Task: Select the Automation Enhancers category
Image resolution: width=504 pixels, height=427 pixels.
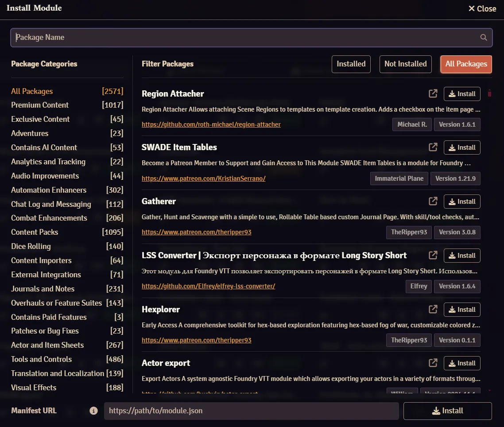Action: 67,190
